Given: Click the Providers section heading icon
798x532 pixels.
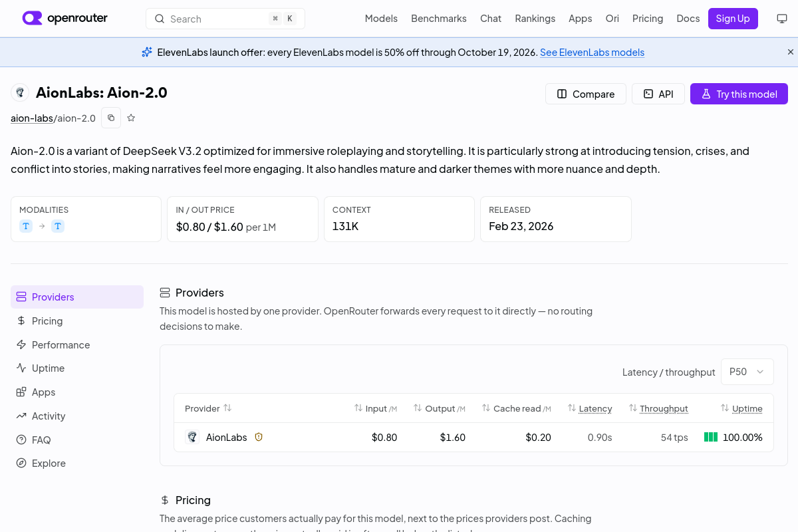Looking at the screenshot, I should 165,293.
